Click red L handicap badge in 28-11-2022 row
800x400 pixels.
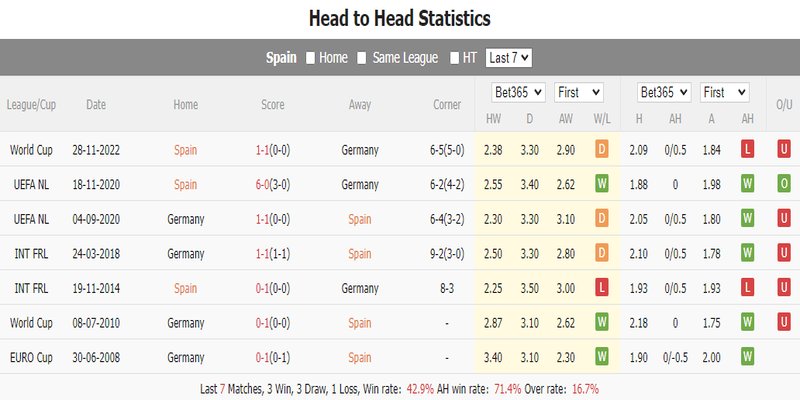[x=747, y=149]
